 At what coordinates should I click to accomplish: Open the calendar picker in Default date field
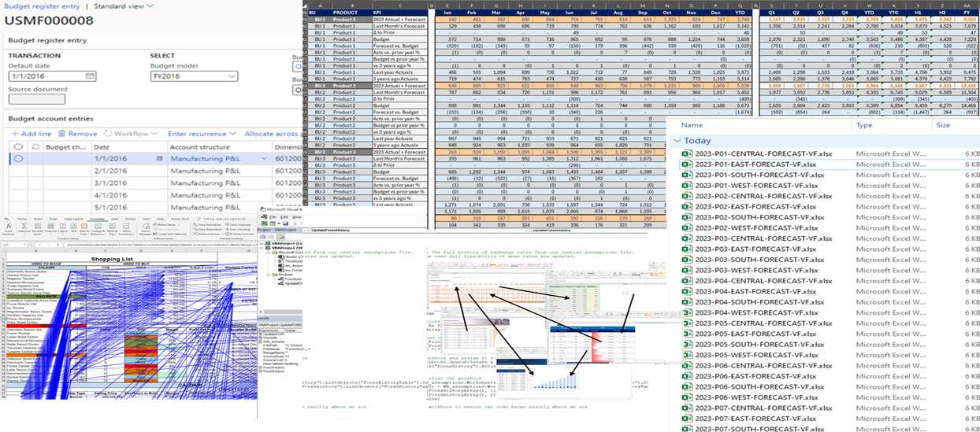91,76
